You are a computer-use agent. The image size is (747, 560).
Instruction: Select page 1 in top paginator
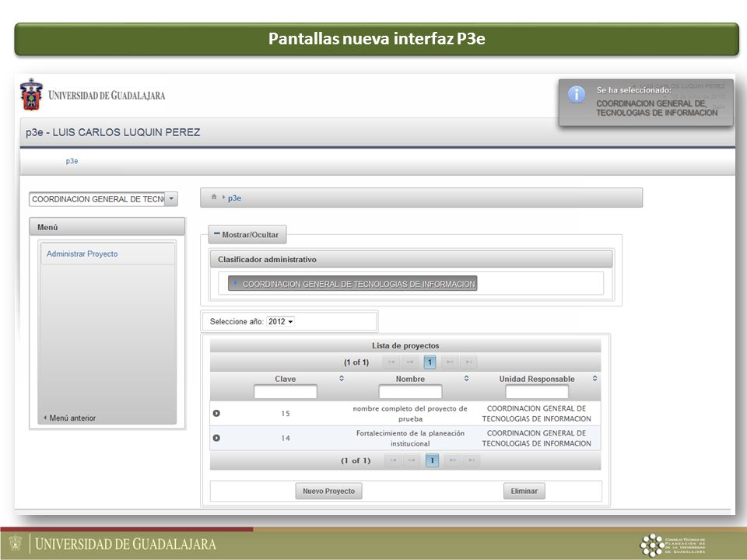(x=430, y=362)
